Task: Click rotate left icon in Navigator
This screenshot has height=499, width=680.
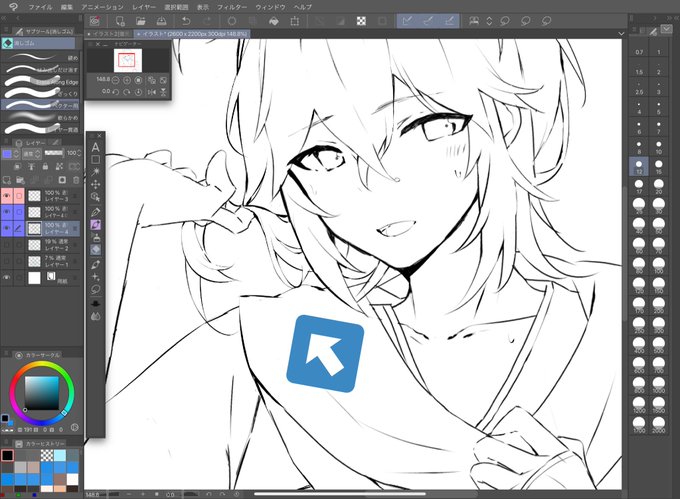Action: coord(115,92)
